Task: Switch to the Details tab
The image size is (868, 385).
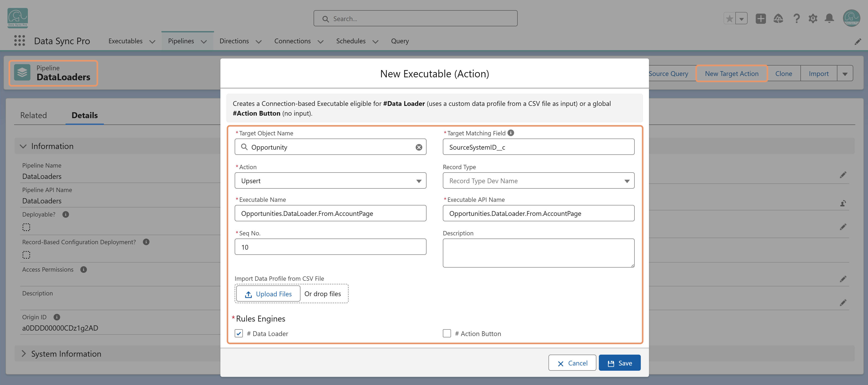Action: coord(85,115)
